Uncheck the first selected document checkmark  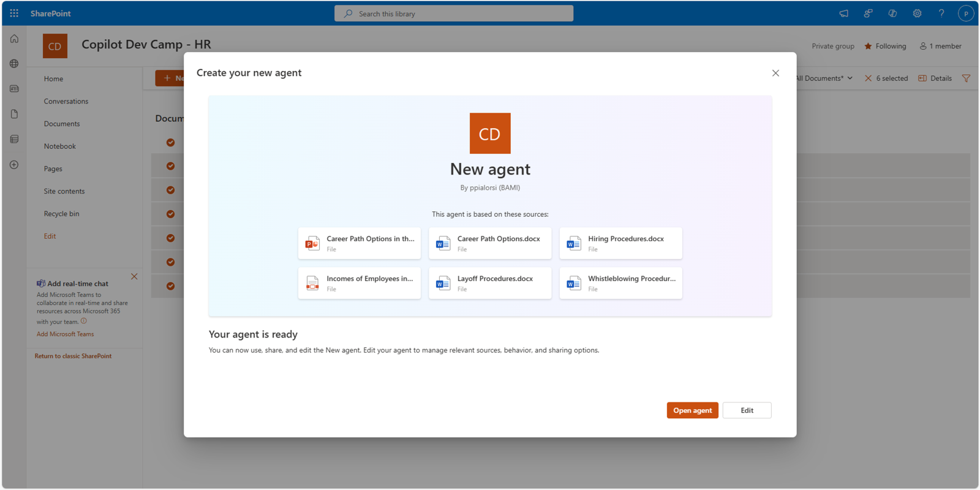click(x=170, y=143)
